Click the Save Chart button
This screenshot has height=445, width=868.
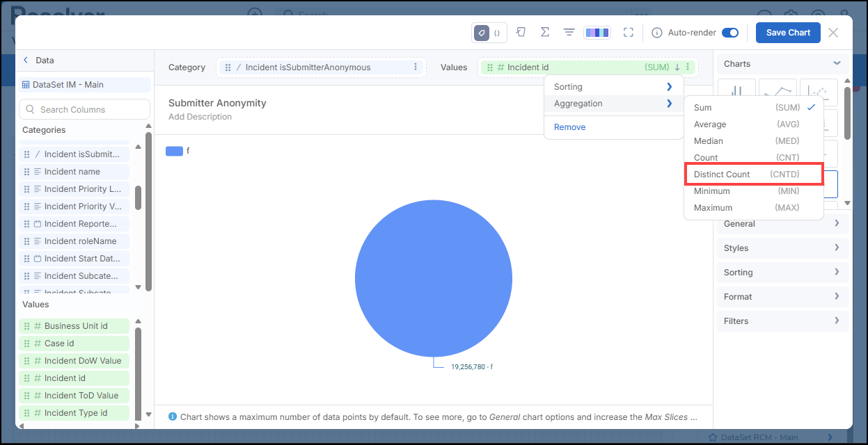tap(788, 33)
